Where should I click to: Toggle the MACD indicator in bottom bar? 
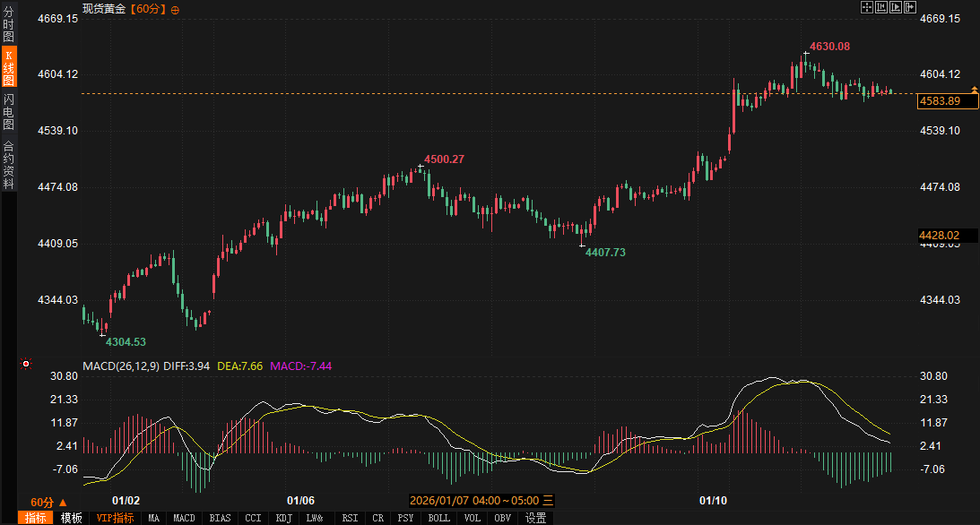(x=184, y=518)
